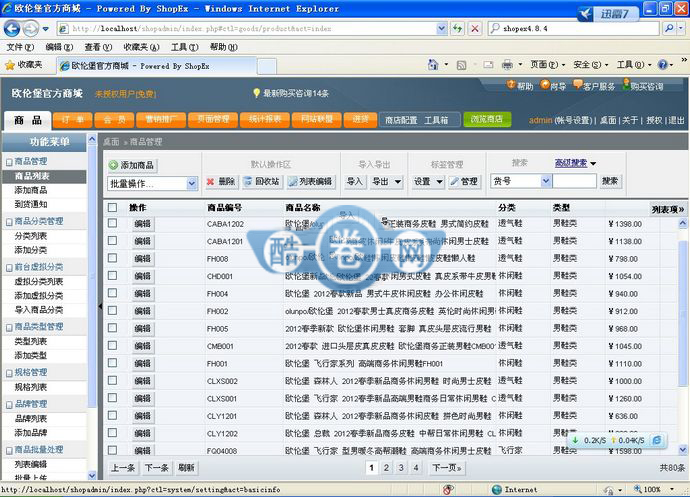Click the IE help question mark icon
Image resolution: width=690 pixels, height=497 pixels.
663,65
